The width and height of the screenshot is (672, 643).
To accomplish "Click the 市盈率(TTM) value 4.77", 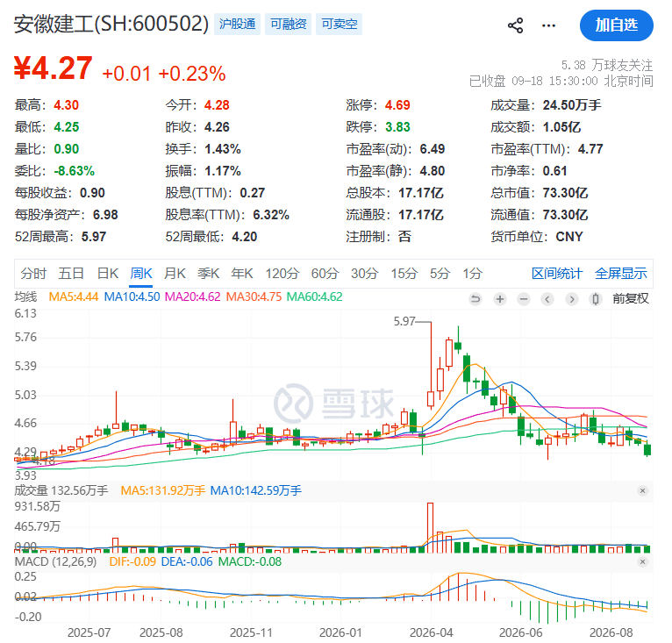I will point(590,149).
